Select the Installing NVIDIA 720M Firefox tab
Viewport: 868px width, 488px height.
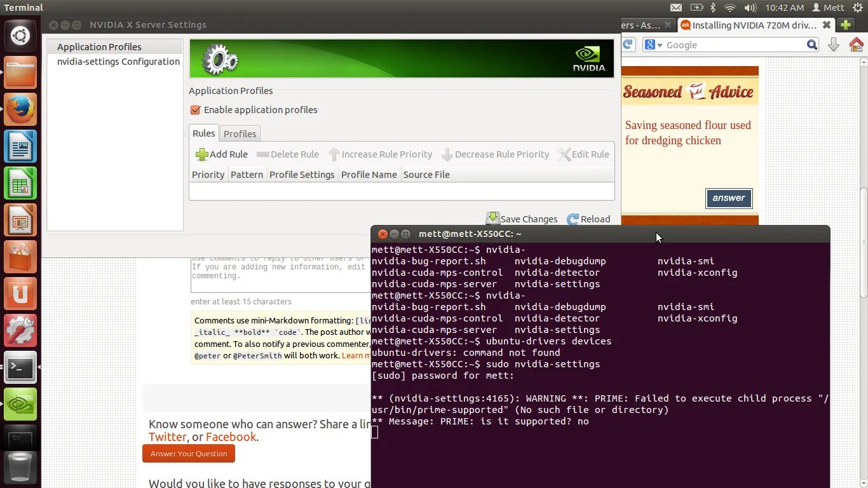coord(756,25)
